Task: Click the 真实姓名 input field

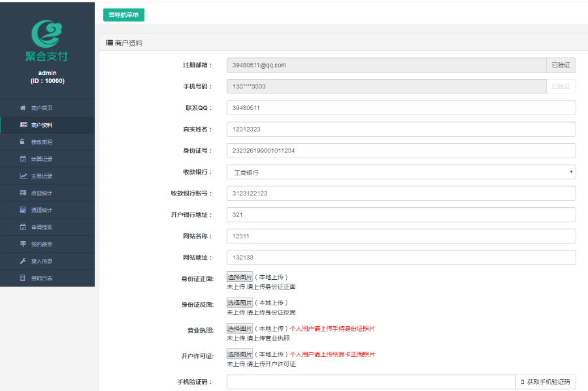Action: pos(401,129)
